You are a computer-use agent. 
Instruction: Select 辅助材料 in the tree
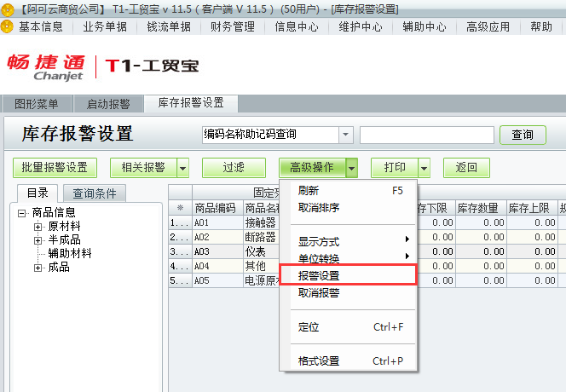[70, 253]
